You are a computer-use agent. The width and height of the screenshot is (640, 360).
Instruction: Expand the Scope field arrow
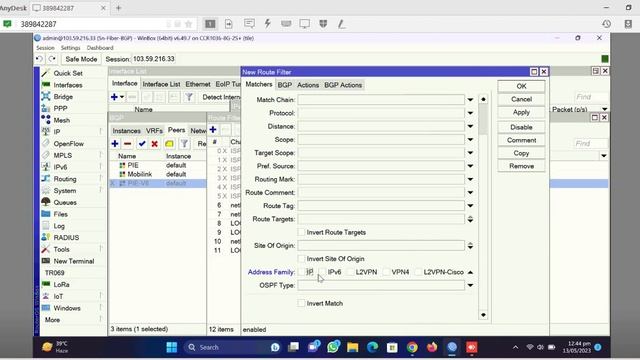(x=470, y=140)
